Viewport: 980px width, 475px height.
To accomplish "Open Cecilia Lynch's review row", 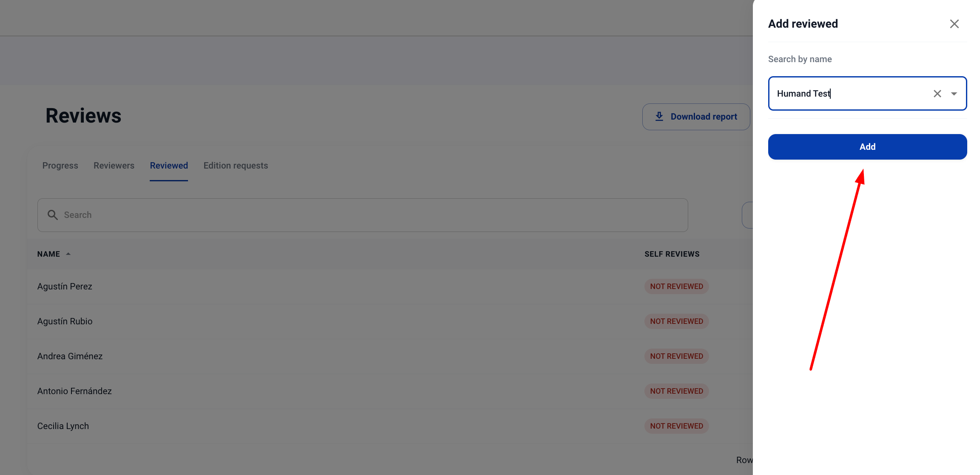I will 63,426.
